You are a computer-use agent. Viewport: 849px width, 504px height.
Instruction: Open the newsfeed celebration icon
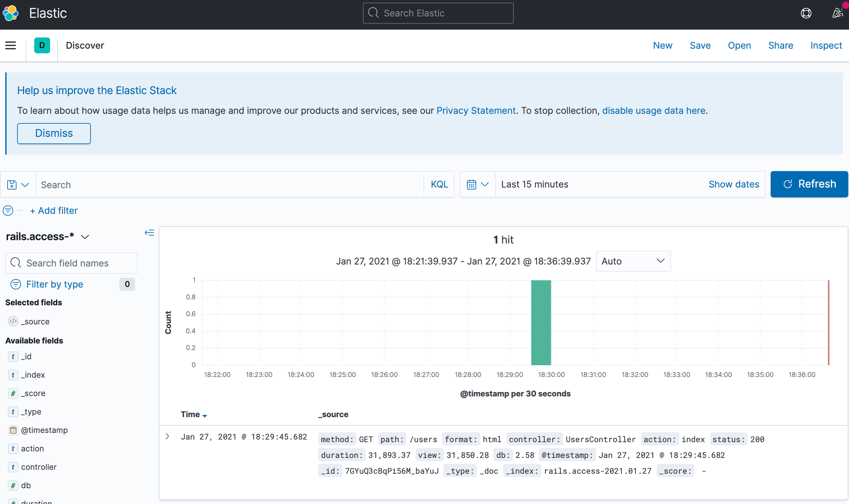pyautogui.click(x=837, y=13)
